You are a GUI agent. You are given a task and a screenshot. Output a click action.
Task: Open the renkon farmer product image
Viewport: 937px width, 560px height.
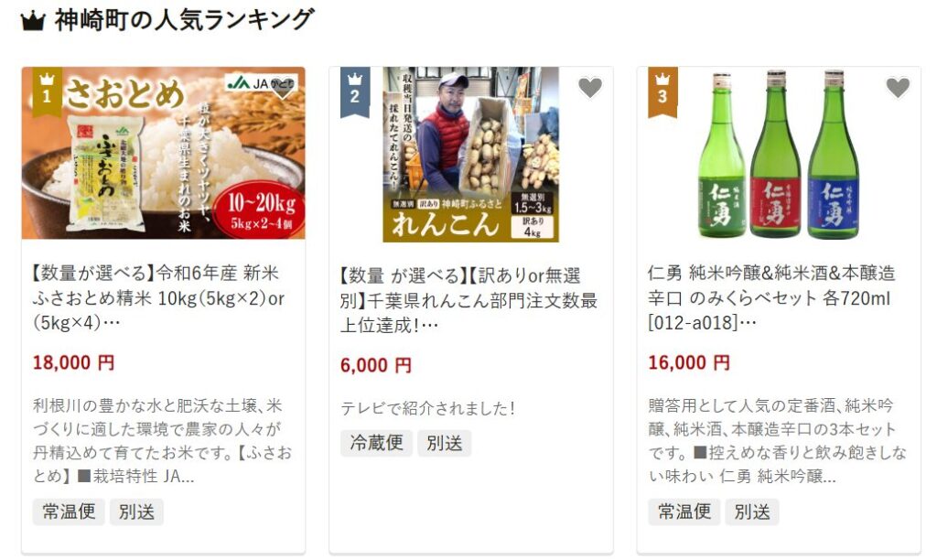pos(471,155)
